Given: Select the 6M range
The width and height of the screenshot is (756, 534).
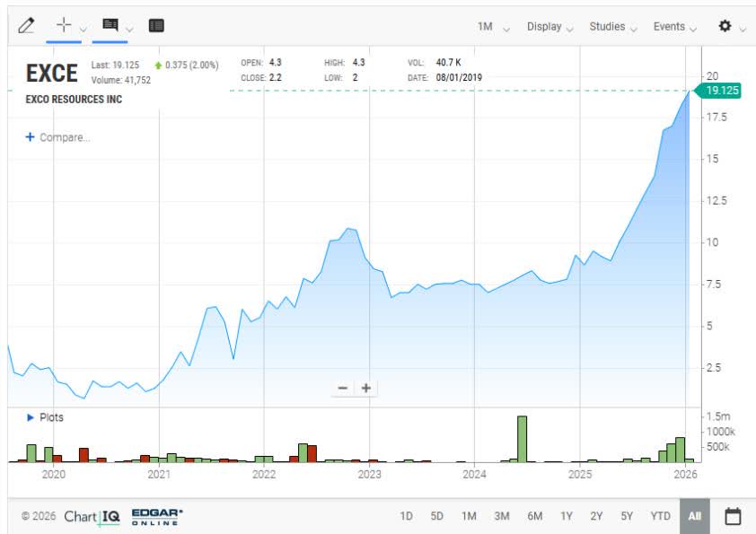Looking at the screenshot, I should pos(535,516).
